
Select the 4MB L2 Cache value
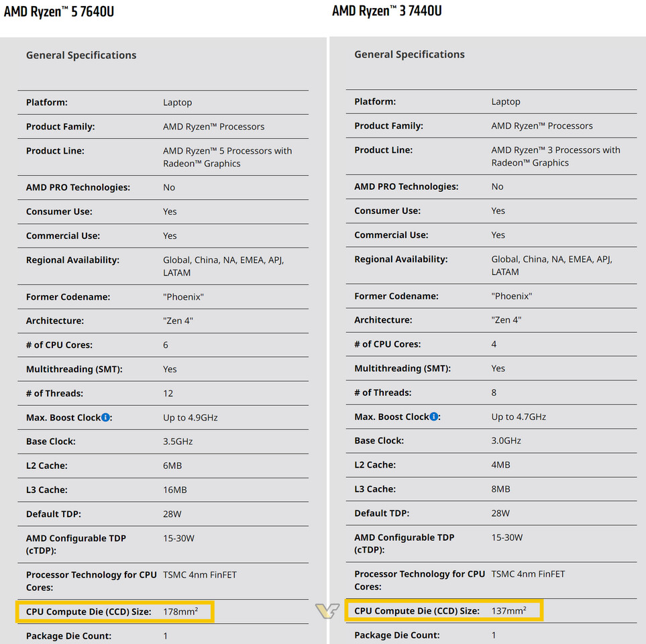point(500,465)
